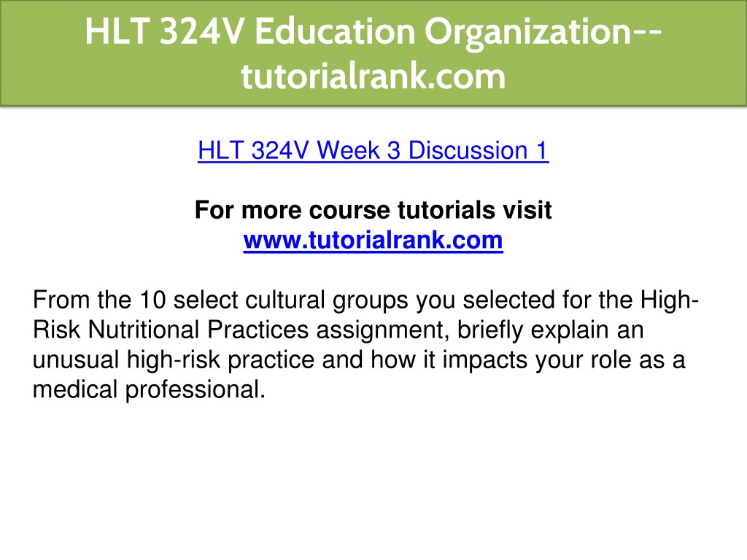Image resolution: width=747 pixels, height=560 pixels.
Task: Select the "unusual high-risk practice" phrase
Action: [174, 360]
